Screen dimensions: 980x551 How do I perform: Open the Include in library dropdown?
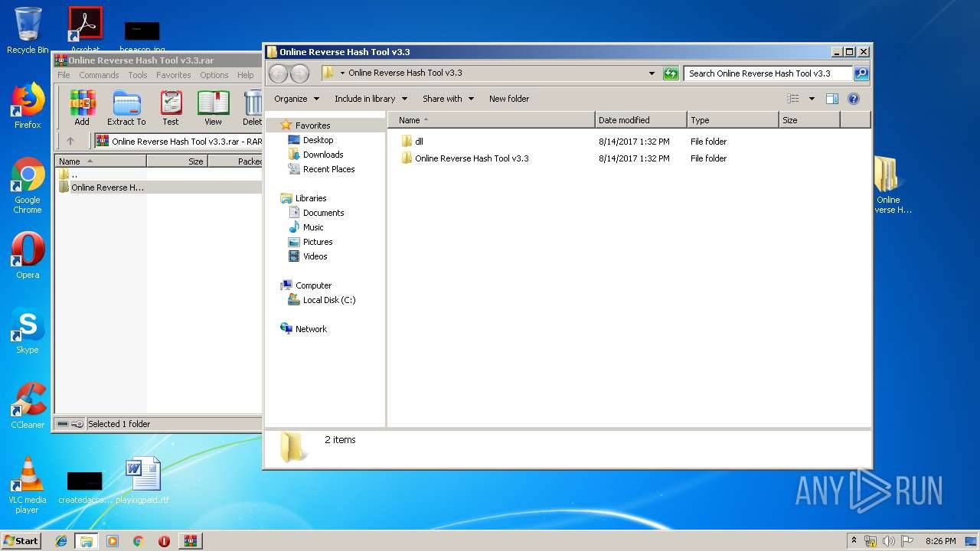click(371, 99)
